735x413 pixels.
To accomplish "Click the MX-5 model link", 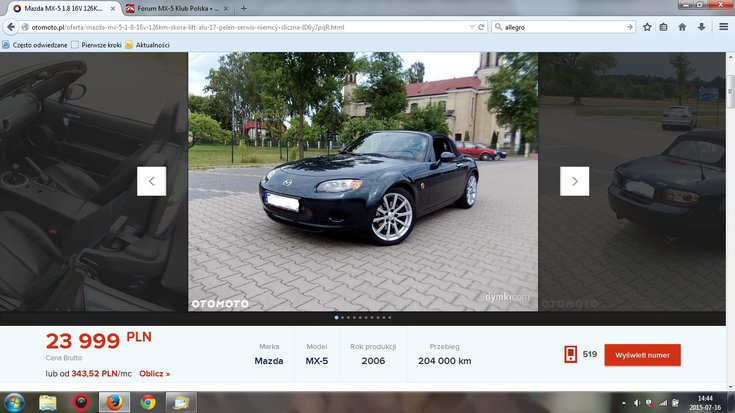I will pos(317,361).
